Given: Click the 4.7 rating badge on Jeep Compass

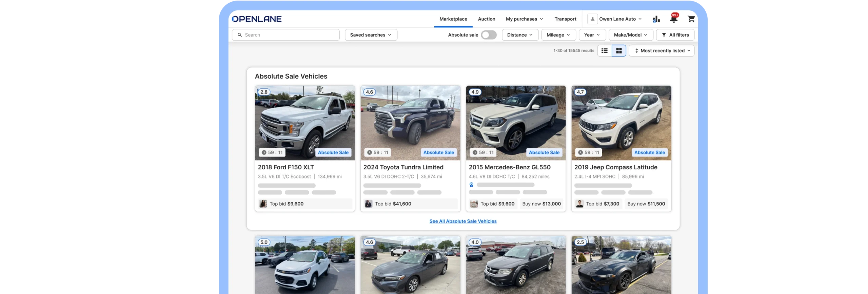Looking at the screenshot, I should pyautogui.click(x=580, y=92).
